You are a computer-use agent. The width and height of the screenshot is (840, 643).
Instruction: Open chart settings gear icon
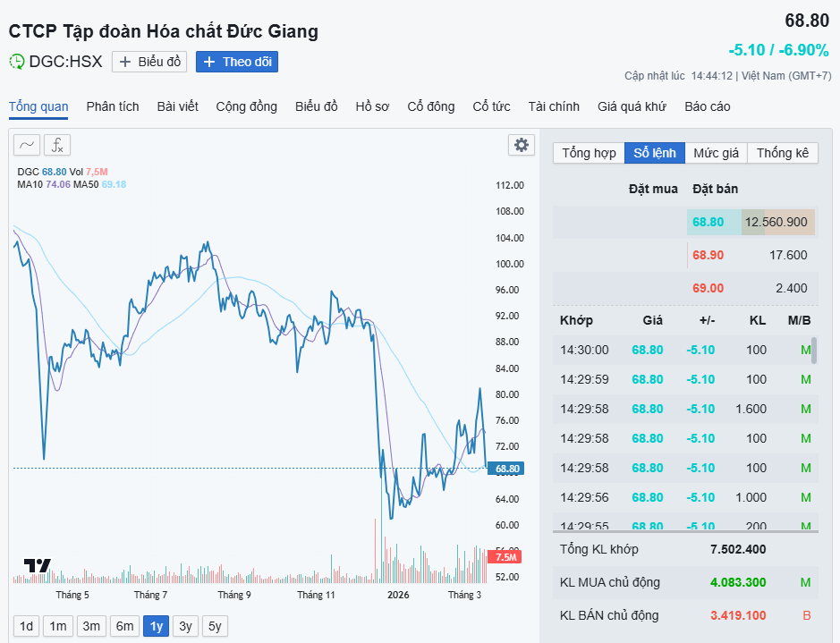click(521, 145)
